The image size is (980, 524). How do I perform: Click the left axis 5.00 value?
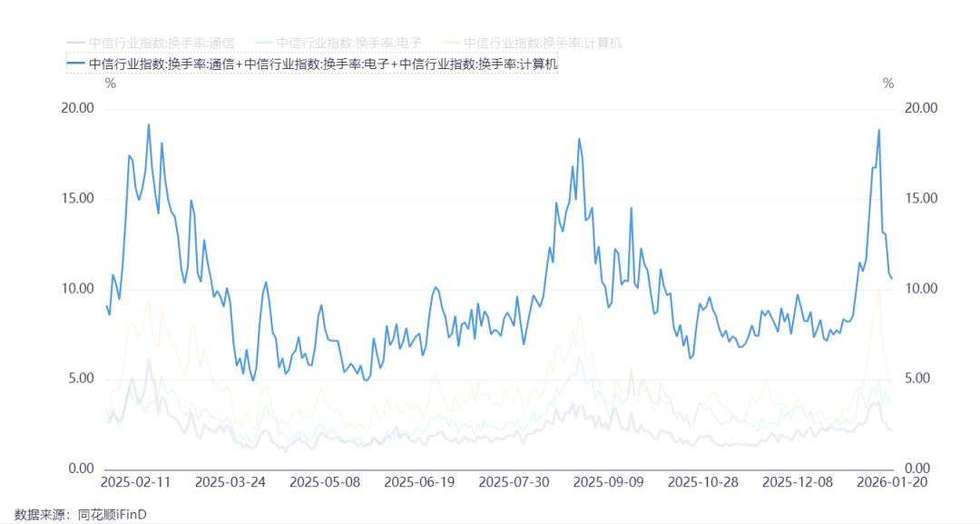coord(81,379)
